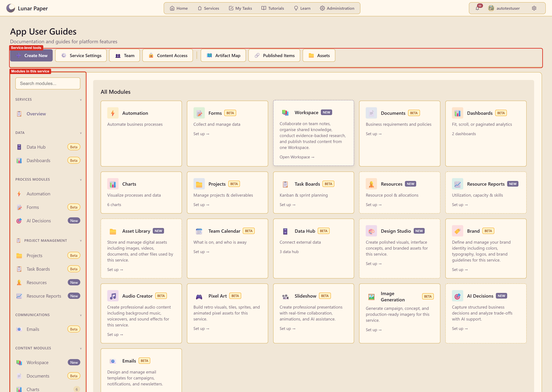552x392 pixels.
Task: Open the Artifact Map tool
Action: point(223,55)
